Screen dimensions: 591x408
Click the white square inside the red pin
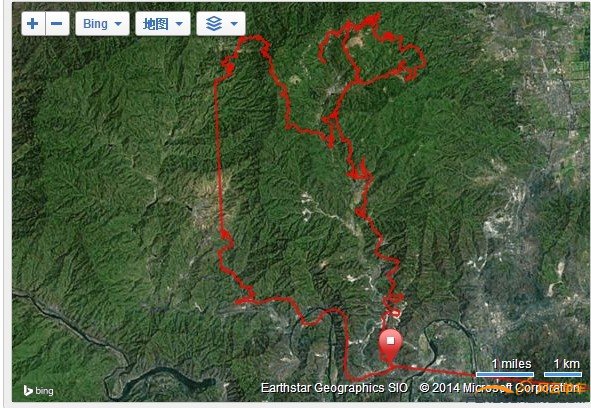(390, 341)
